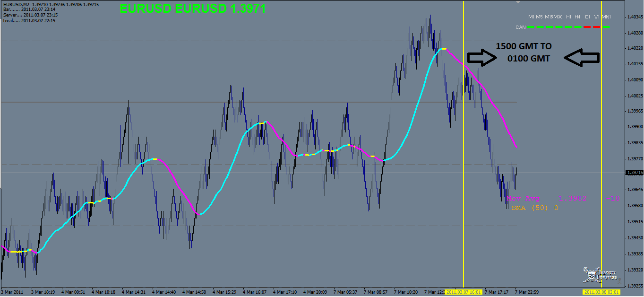Click price level 1.39770 on the axis

click(634, 158)
